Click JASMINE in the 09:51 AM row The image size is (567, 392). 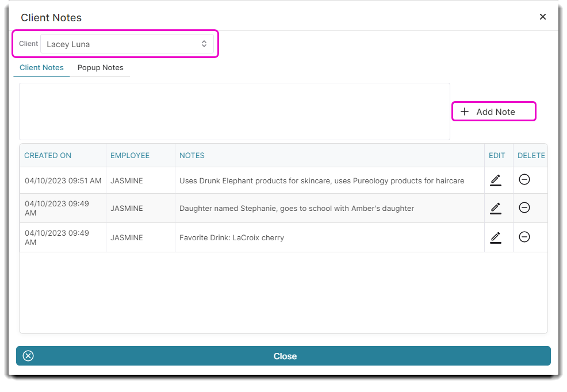[x=127, y=180]
